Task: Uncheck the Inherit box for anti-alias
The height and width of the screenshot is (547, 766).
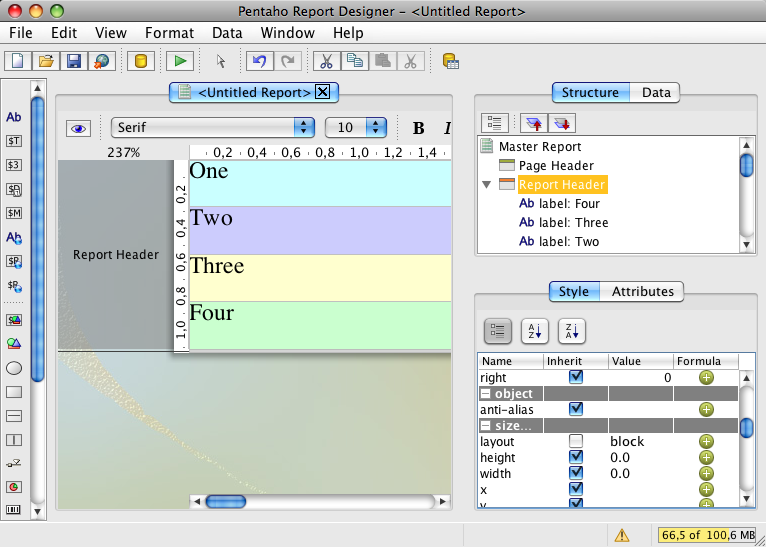Action: coord(576,409)
